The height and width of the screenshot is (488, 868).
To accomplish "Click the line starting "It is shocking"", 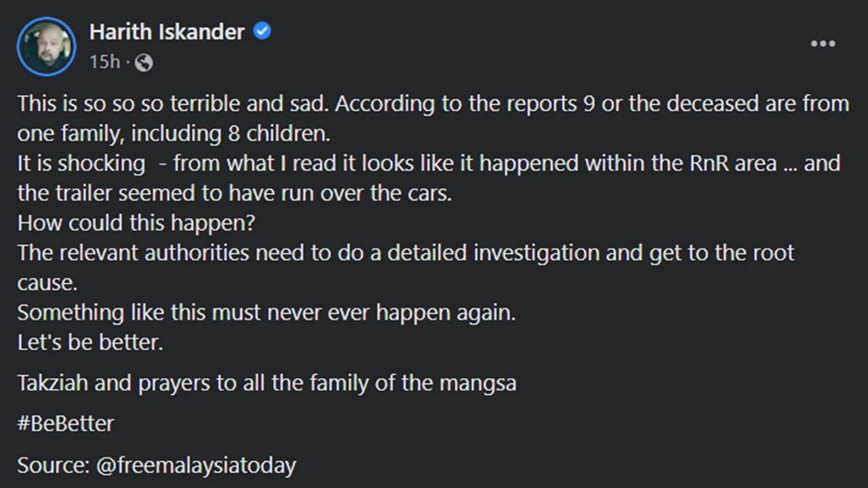I will coord(428,163).
